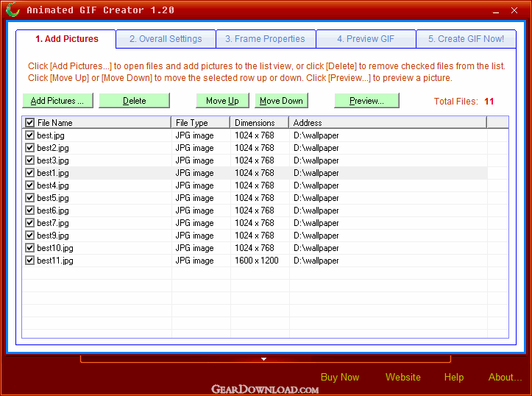Image resolution: width=532 pixels, height=396 pixels.
Task: Click the green crescent app logo icon
Action: pyautogui.click(x=13, y=10)
